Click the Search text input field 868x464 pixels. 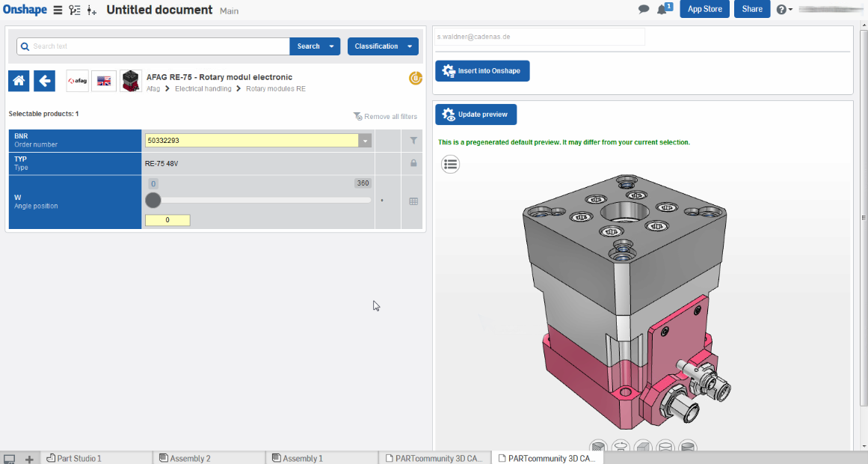pyautogui.click(x=158, y=46)
